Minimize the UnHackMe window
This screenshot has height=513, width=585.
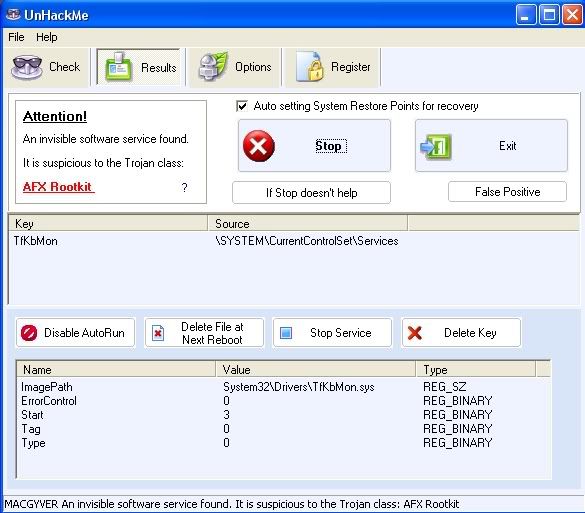pyautogui.click(x=526, y=15)
